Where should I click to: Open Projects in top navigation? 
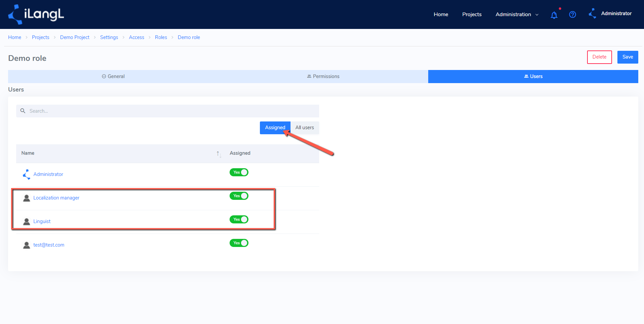click(472, 14)
